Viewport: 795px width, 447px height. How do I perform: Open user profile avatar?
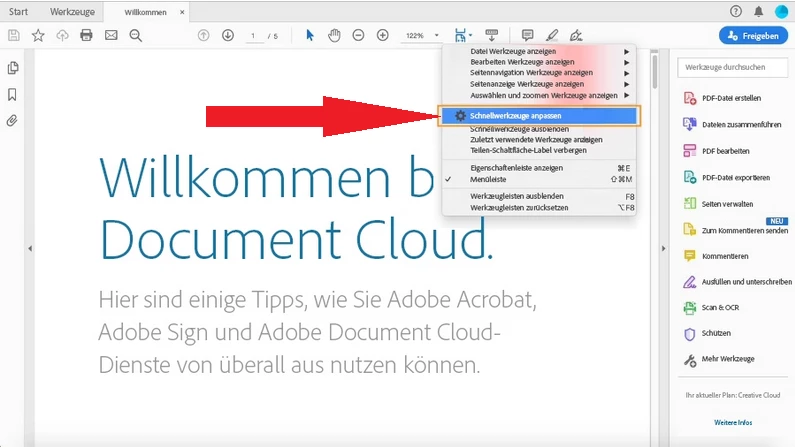click(781, 11)
